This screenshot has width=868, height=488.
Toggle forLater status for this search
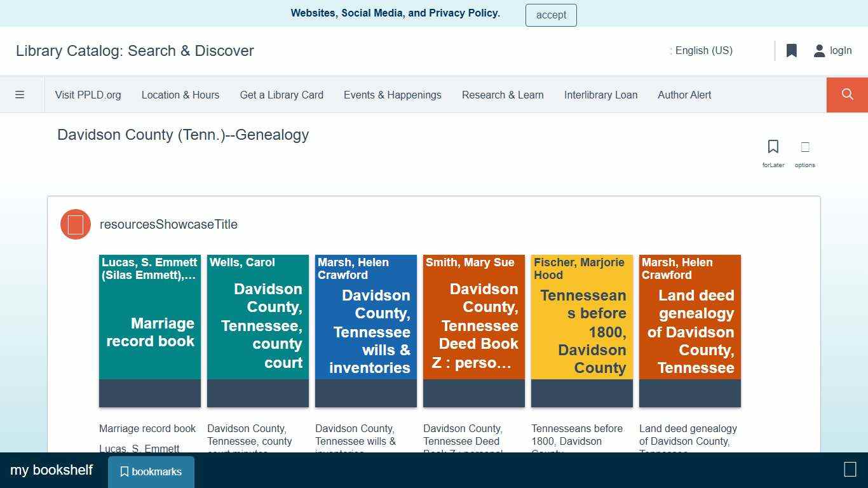pos(773,151)
